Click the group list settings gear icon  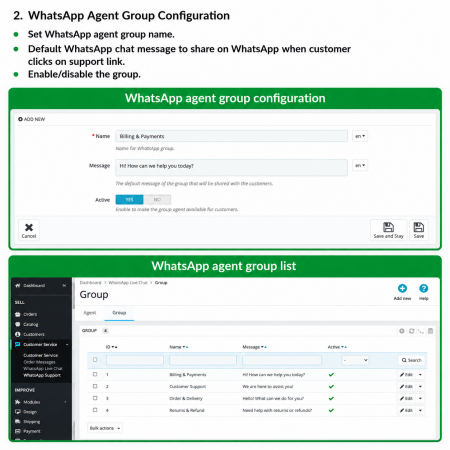(x=402, y=331)
